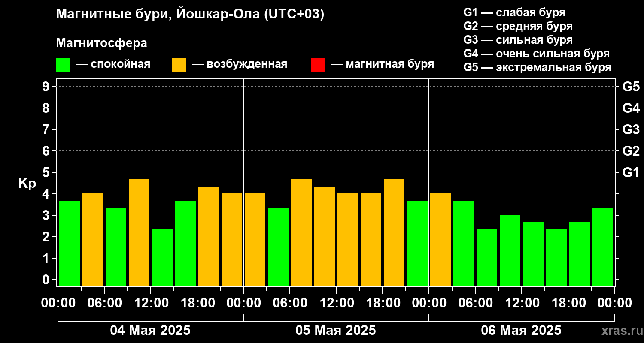Click the 05 Мая 18:00–21:00 yellow bar
The image size is (644, 343).
394,233
